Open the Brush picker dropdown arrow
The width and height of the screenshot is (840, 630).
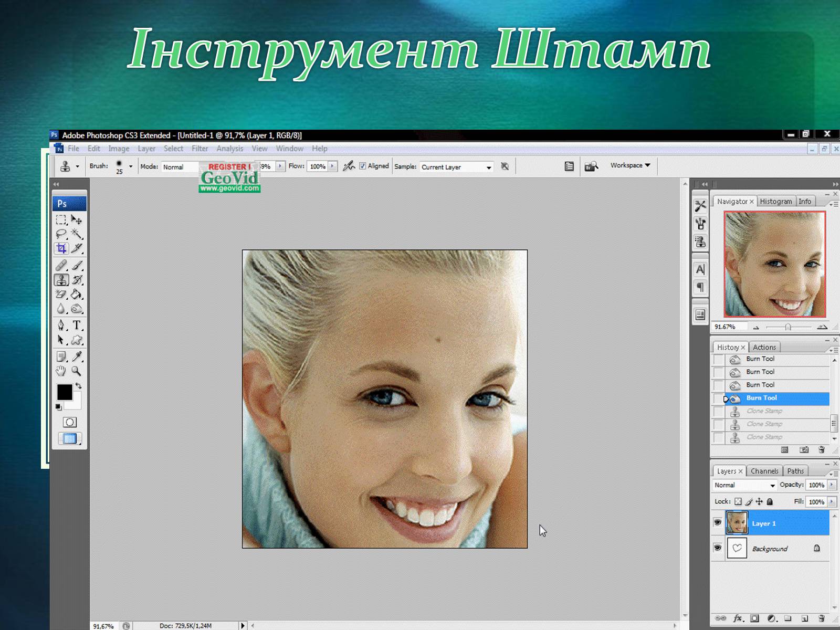click(x=131, y=166)
